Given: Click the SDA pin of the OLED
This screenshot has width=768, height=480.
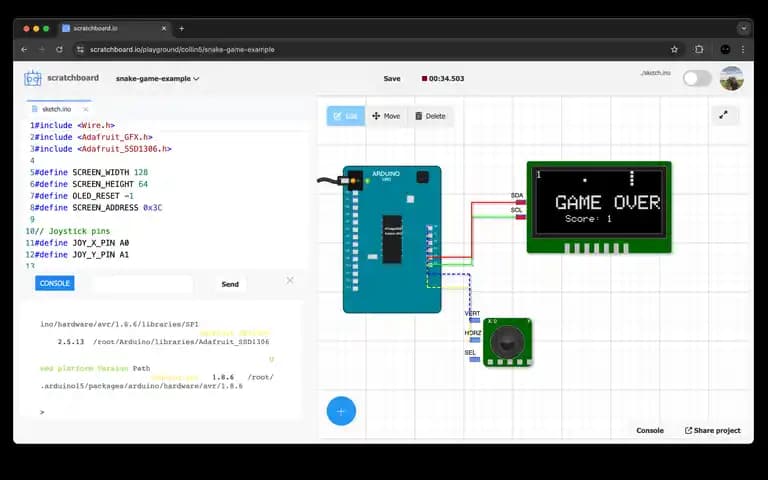Looking at the screenshot, I should [521, 202].
